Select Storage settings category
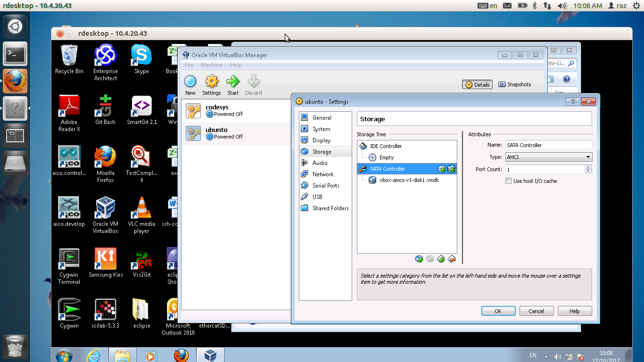This screenshot has width=644, height=362. click(x=325, y=152)
